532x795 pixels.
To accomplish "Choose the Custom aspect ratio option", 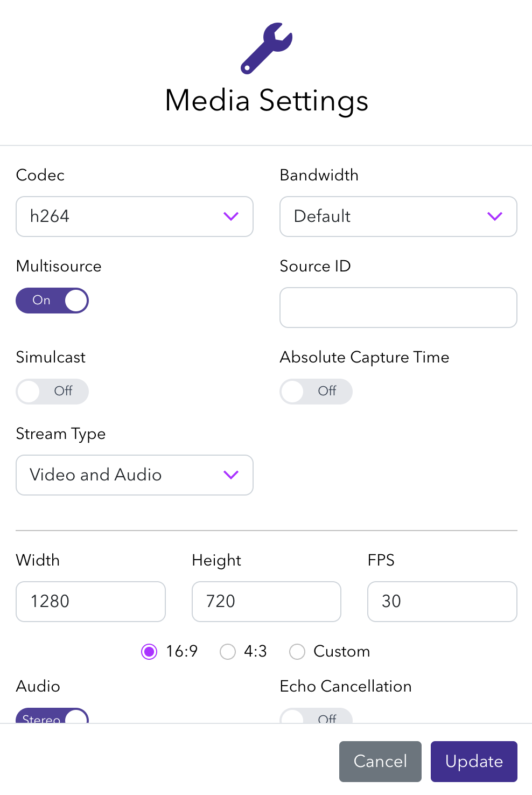I will [x=297, y=652].
